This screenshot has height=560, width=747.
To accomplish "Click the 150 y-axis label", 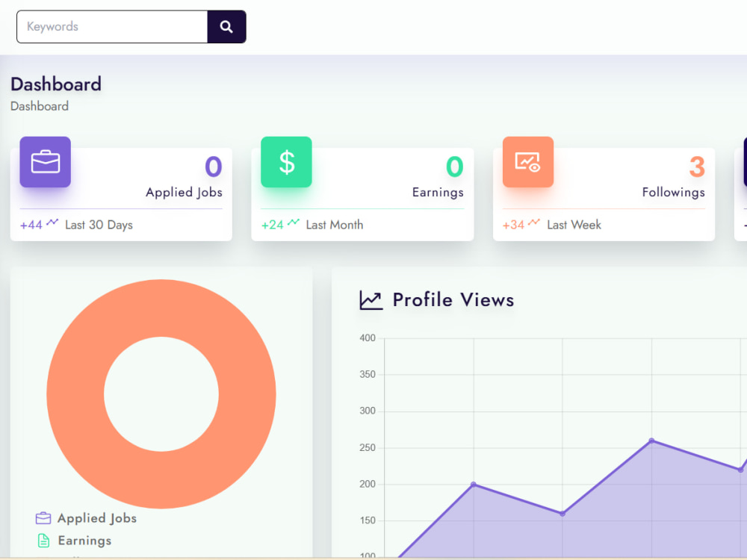I will pyautogui.click(x=368, y=520).
